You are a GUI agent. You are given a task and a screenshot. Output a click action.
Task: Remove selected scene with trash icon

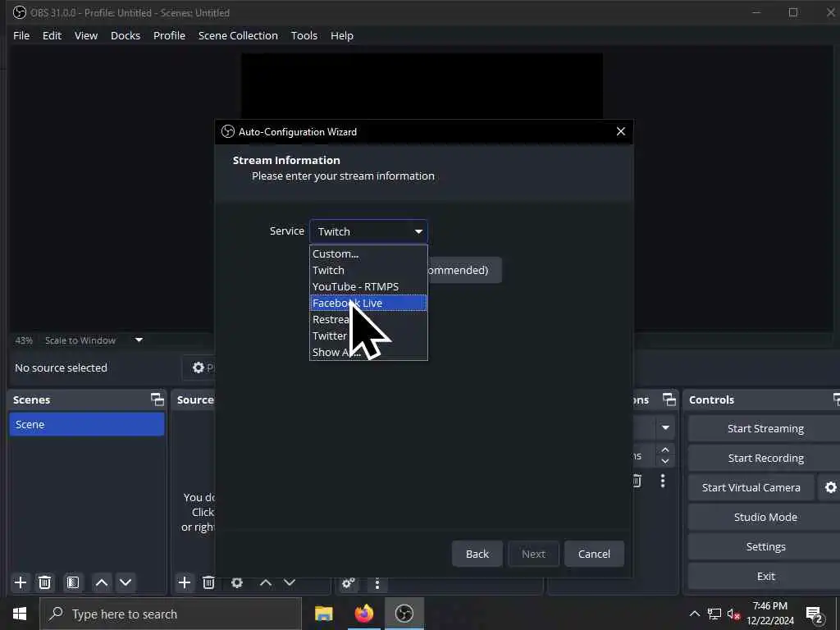[44, 582]
